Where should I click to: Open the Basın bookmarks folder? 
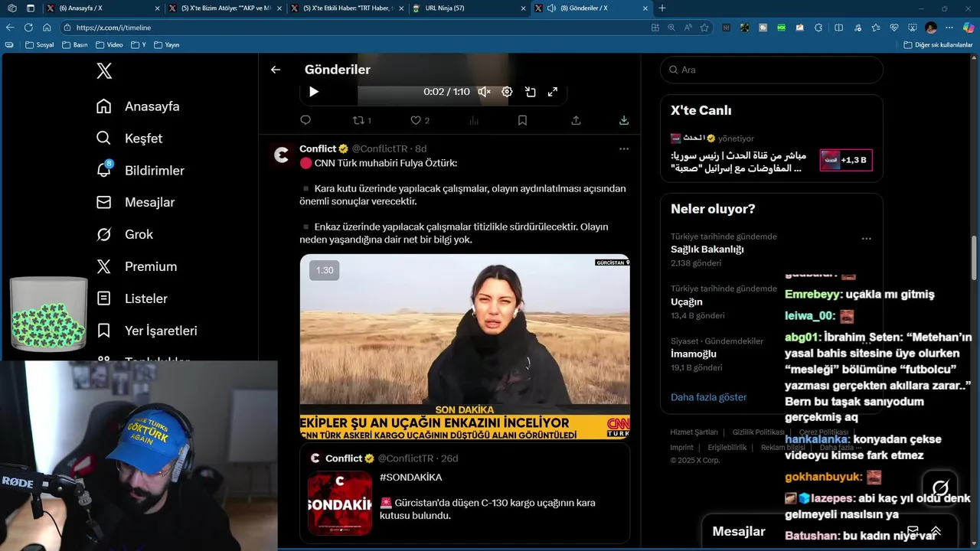[75, 45]
